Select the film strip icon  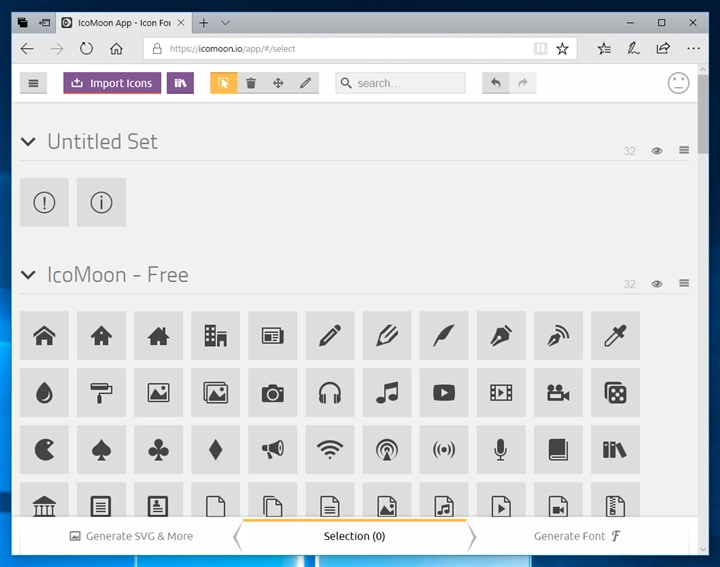coord(501,393)
